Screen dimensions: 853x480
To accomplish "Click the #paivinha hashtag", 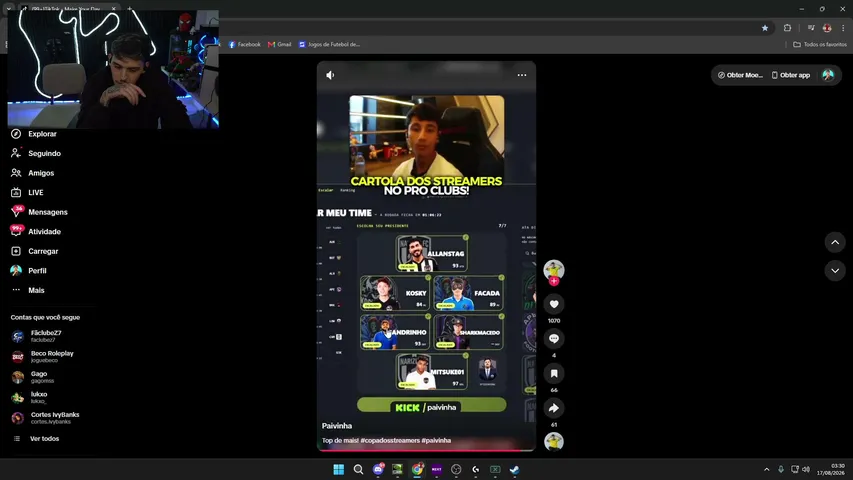I will [x=436, y=440].
